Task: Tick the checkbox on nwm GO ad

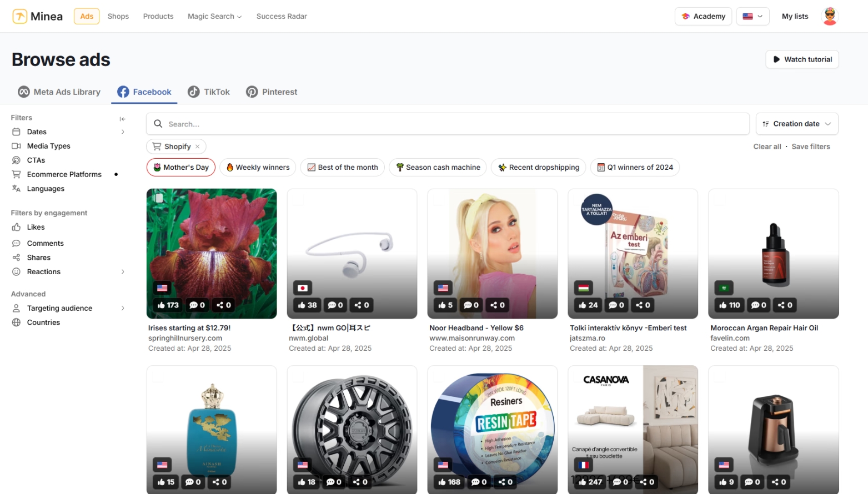Action: click(x=299, y=200)
